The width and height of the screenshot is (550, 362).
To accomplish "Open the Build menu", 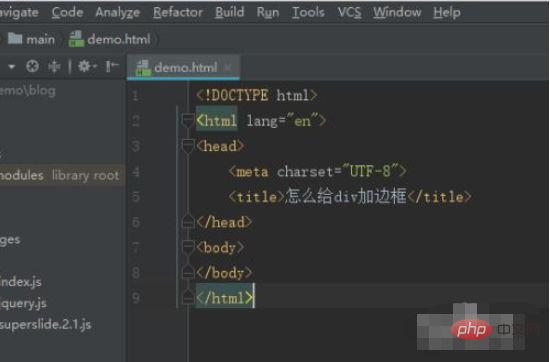I will (x=229, y=12).
